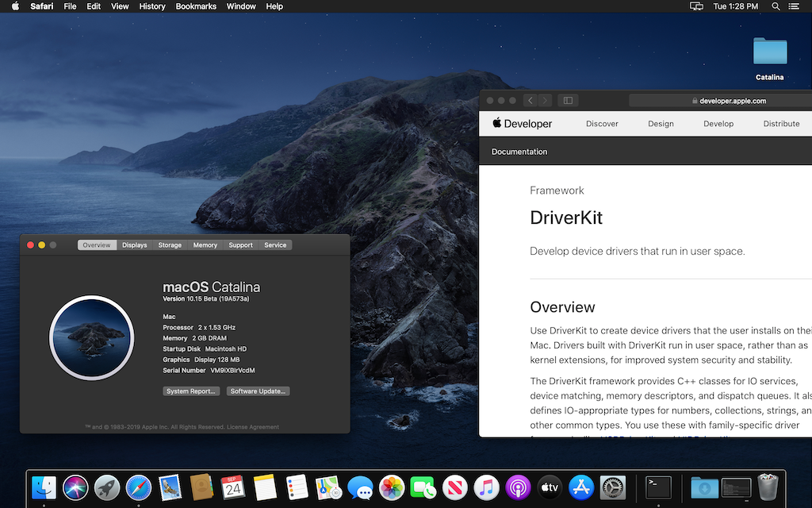Select the Displays tab in About This Mac
Viewport: 812px width, 508px height.
pyautogui.click(x=134, y=245)
